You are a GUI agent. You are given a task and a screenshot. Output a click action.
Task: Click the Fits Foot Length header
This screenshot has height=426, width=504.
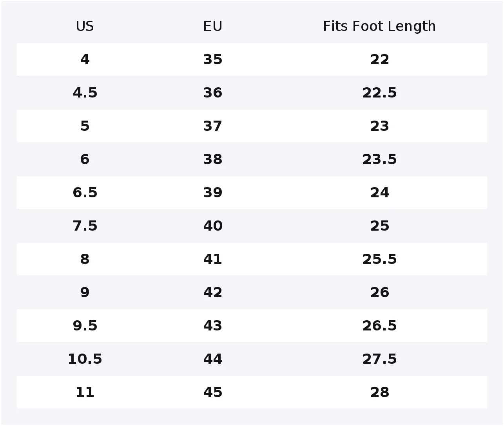(379, 26)
